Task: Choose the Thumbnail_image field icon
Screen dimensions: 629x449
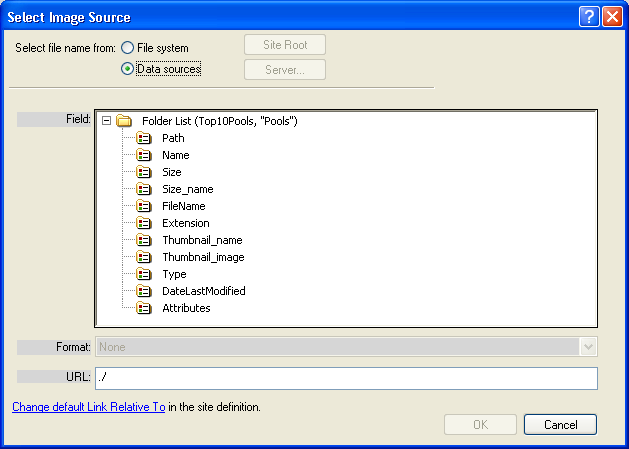Action: [144, 257]
